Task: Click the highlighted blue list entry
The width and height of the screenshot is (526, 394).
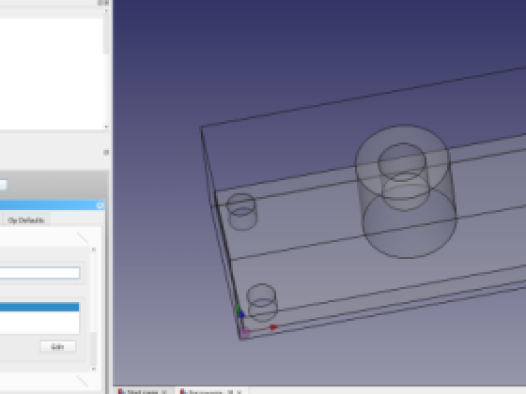Action: [40, 307]
